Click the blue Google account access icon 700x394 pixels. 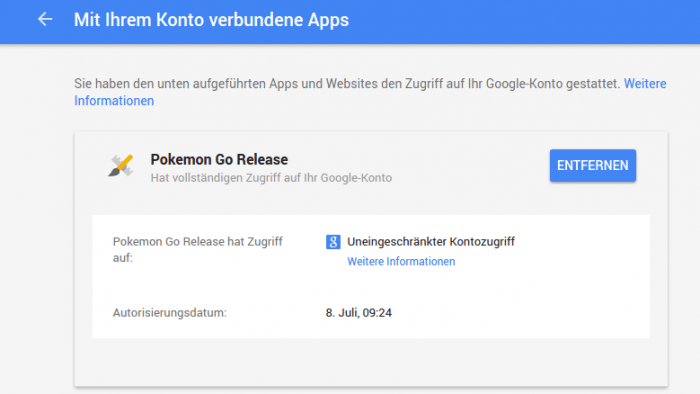point(333,241)
